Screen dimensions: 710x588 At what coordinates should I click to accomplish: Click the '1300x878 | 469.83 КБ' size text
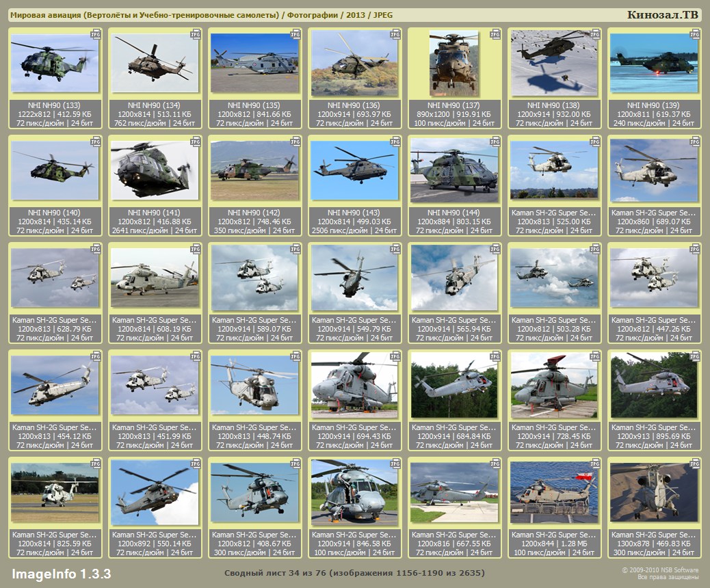(x=654, y=544)
